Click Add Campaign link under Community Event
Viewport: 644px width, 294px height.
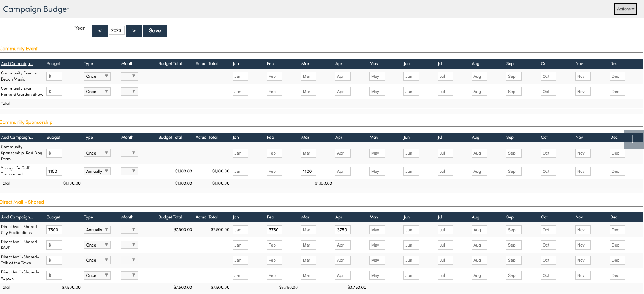pos(17,64)
